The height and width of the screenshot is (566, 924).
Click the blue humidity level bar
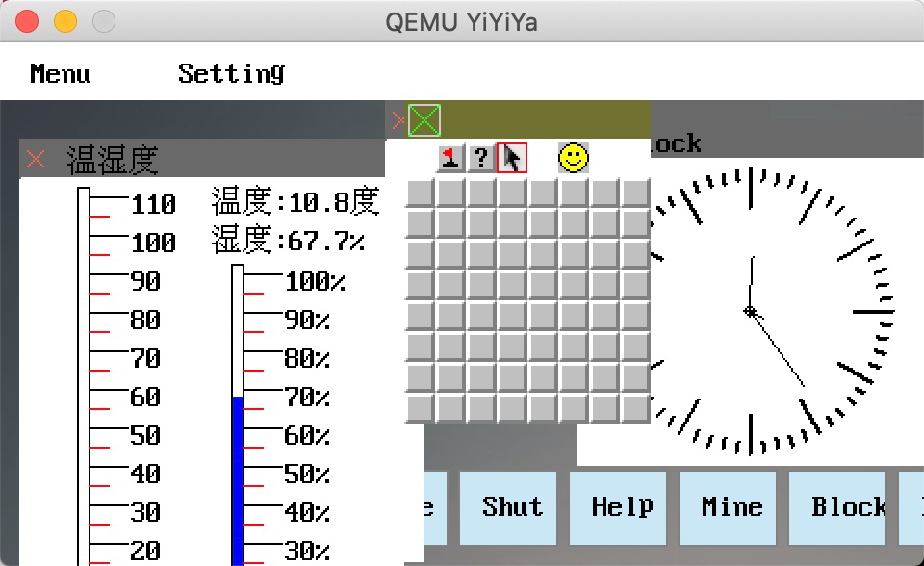click(238, 480)
